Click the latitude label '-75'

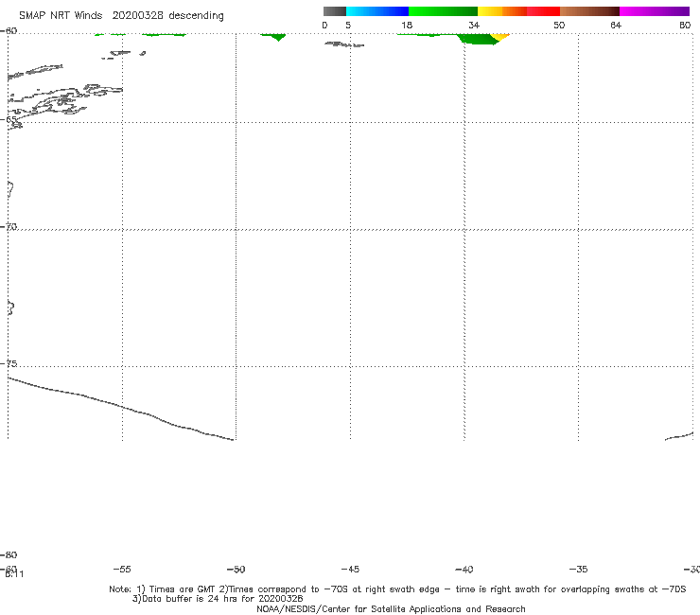pyautogui.click(x=9, y=363)
